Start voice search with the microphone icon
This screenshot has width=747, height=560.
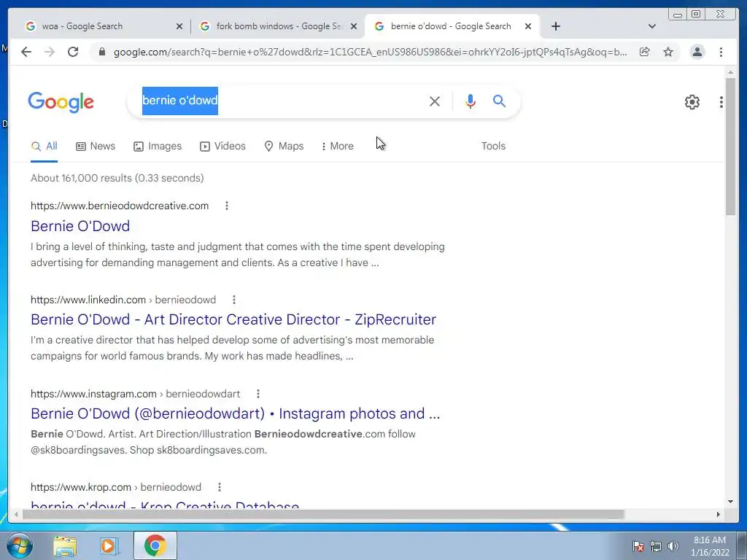(x=471, y=101)
